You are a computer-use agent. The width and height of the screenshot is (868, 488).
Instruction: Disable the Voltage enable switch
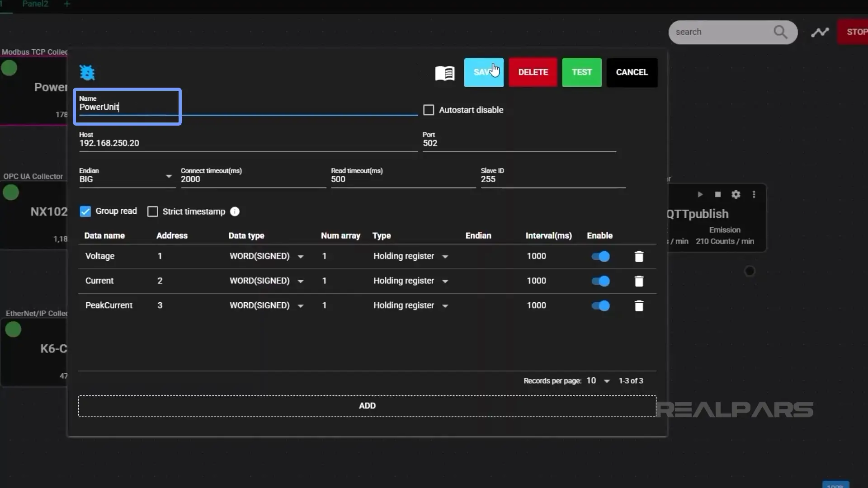[x=600, y=257]
